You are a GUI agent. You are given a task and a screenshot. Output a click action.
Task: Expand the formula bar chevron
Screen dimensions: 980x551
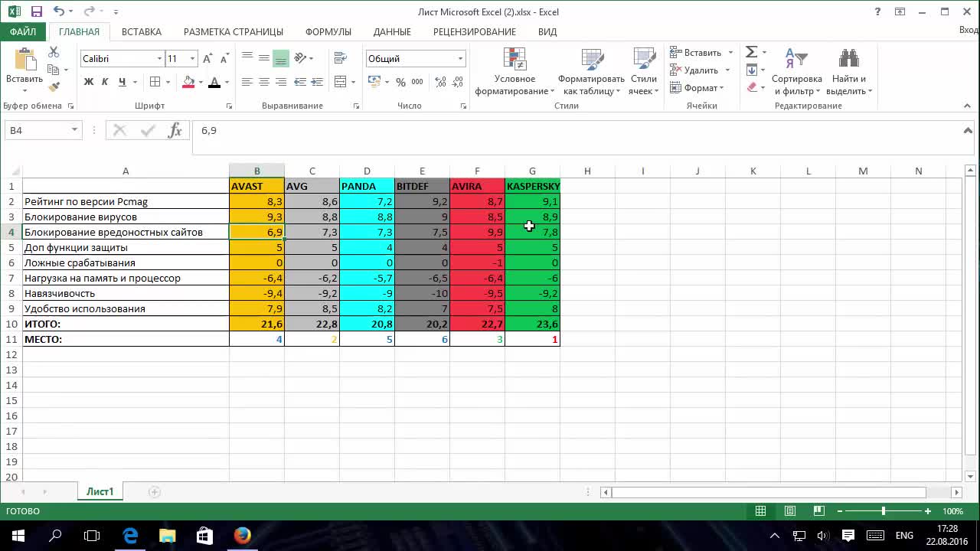tap(968, 131)
